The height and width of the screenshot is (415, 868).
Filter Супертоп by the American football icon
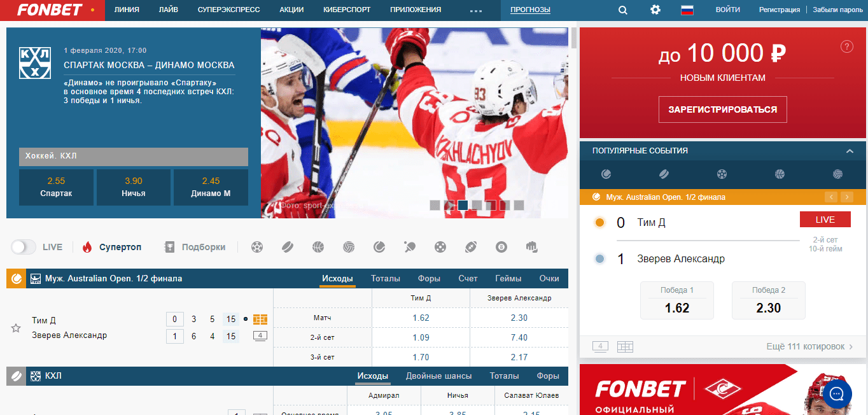pos(471,247)
